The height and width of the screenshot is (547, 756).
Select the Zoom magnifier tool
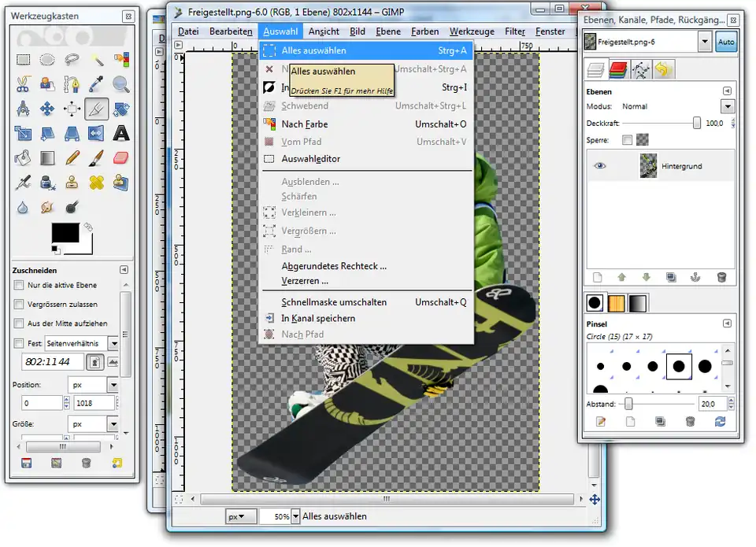click(x=120, y=83)
